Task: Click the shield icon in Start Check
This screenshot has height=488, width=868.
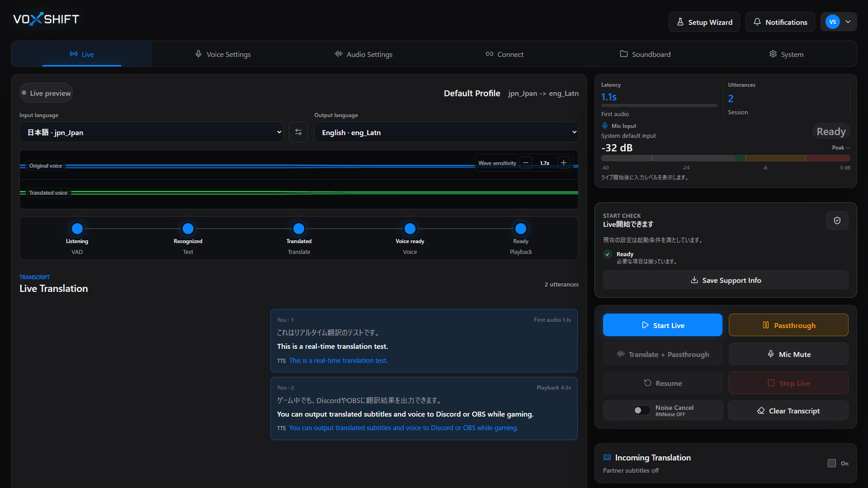Action: coord(837,221)
